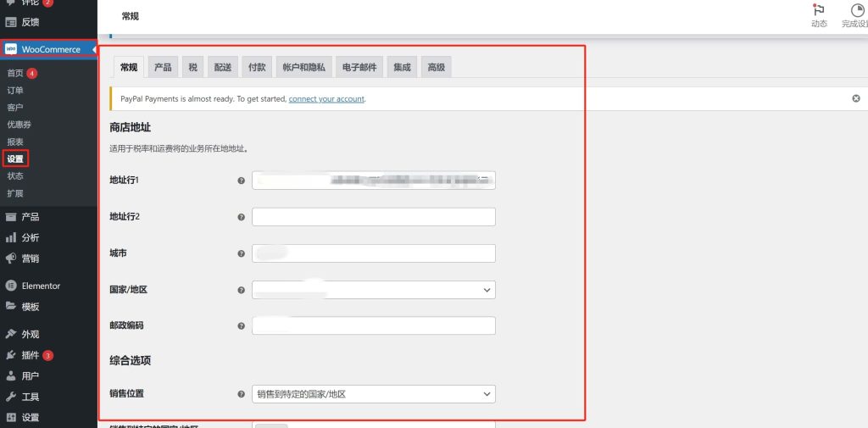Click the 分析 bar chart icon
This screenshot has height=428, width=868.
(10, 237)
